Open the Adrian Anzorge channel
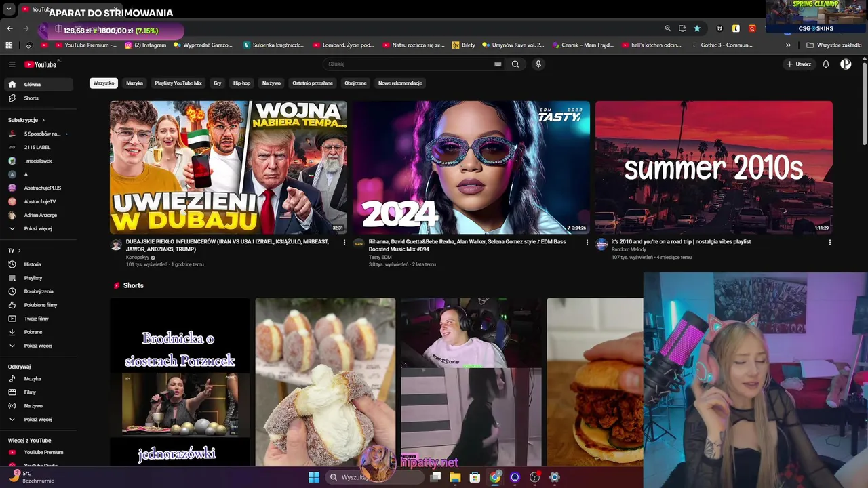 [38, 215]
